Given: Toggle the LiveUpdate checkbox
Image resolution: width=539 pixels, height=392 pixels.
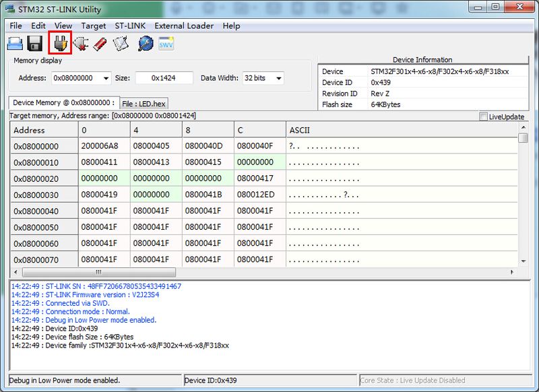Looking at the screenshot, I should (483, 117).
